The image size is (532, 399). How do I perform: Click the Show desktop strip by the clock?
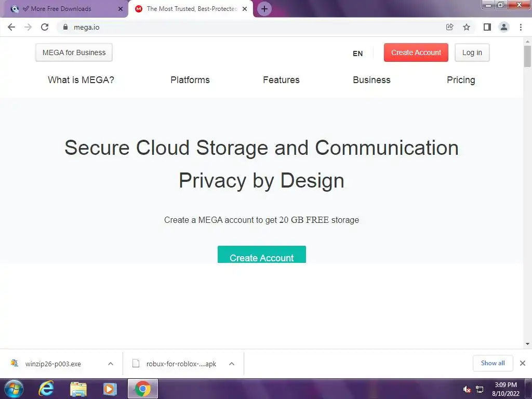[x=528, y=389]
